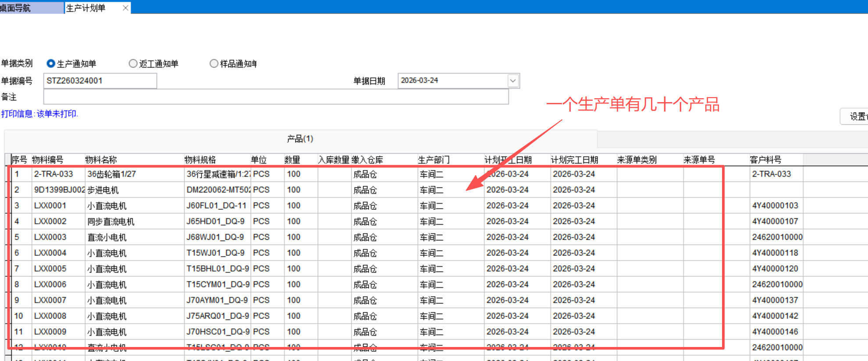Select row with material LXX0001
Screen dimensions: 868x361
click(x=50, y=205)
